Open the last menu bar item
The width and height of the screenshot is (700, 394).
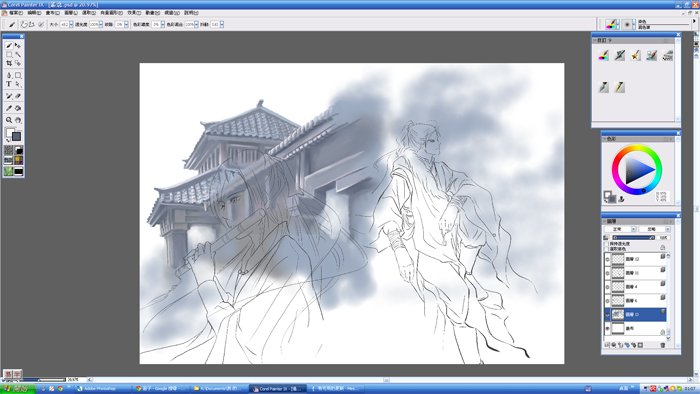pyautogui.click(x=191, y=13)
